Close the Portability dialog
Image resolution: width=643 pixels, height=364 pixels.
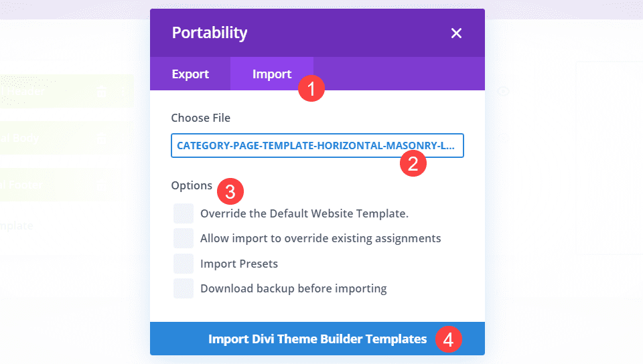pyautogui.click(x=456, y=33)
